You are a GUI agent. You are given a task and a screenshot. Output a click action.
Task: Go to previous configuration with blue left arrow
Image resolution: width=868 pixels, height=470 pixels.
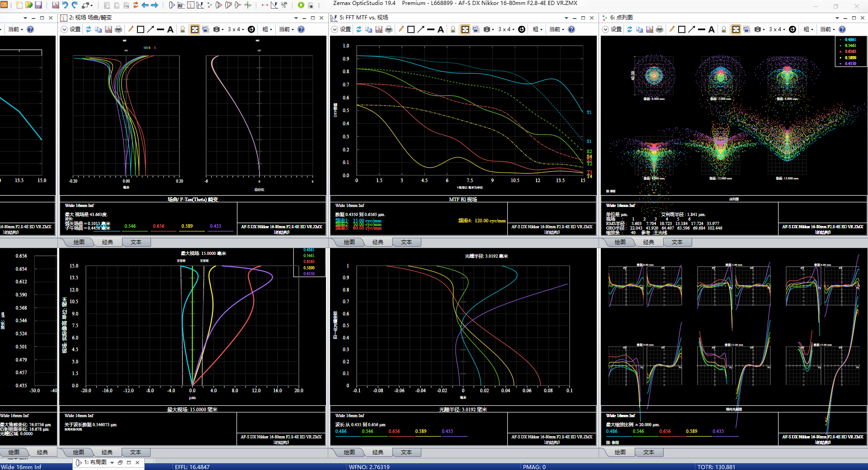pyautogui.click(x=145, y=5)
